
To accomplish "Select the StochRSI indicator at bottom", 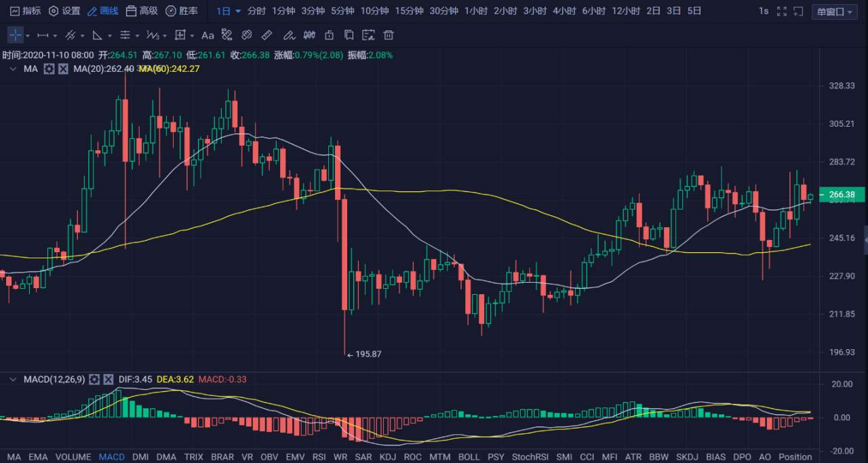I will [531, 457].
